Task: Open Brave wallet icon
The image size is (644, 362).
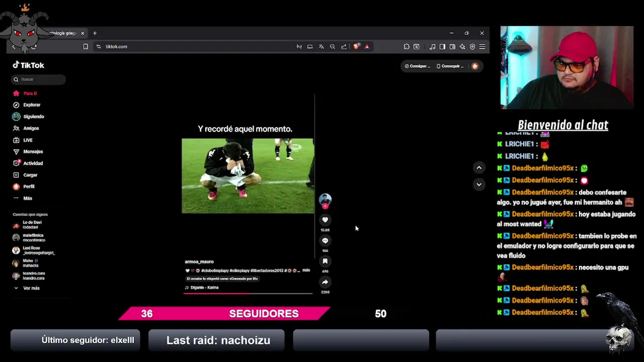Action: [x=452, y=47]
